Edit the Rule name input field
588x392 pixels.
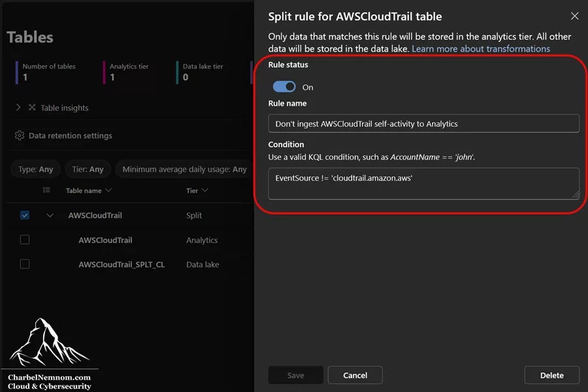(423, 123)
